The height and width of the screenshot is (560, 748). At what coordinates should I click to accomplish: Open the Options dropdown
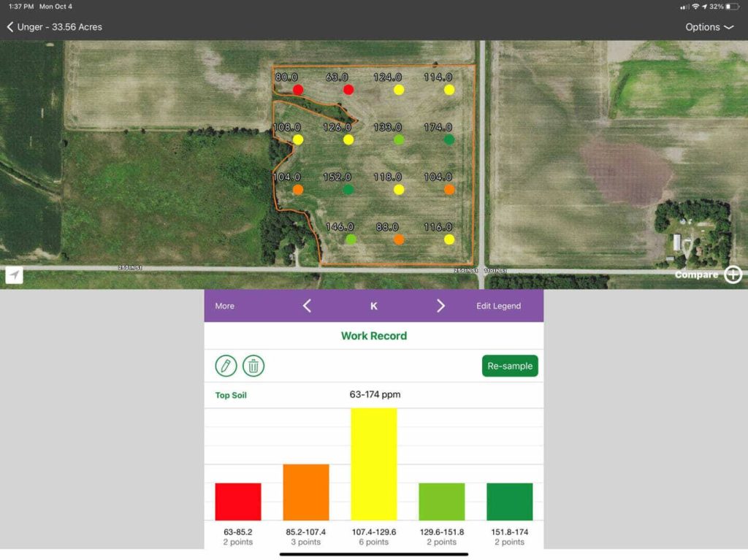pos(708,27)
